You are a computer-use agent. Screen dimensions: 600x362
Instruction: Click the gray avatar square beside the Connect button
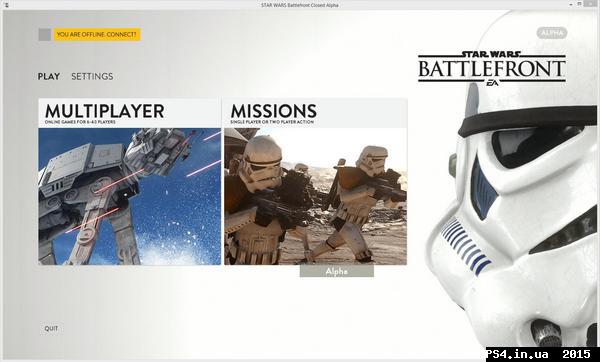[x=45, y=34]
